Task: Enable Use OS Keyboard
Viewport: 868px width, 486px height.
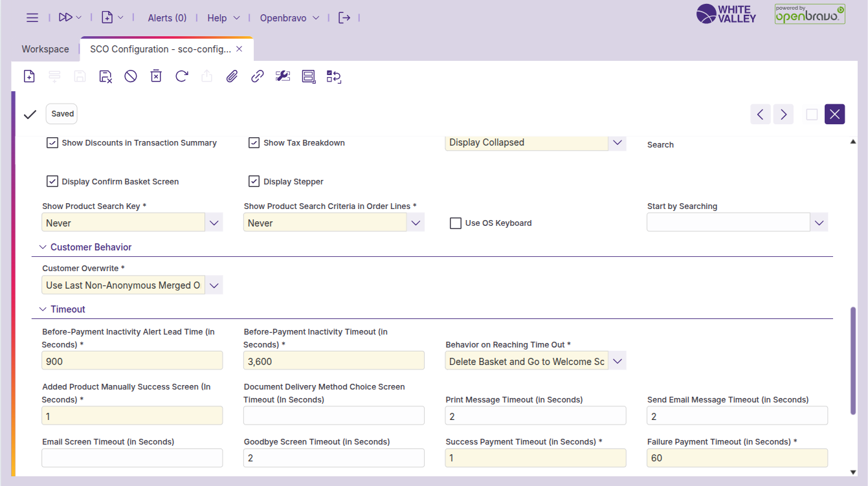Action: tap(456, 223)
